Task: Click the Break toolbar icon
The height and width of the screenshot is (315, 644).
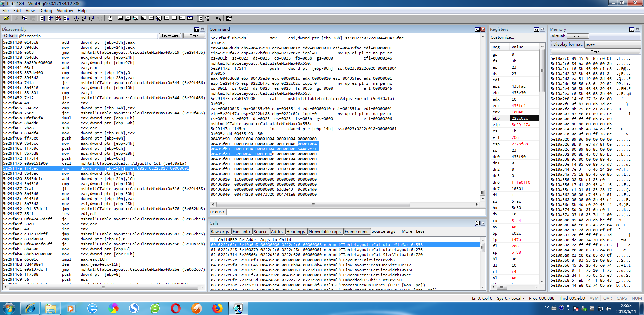Action: point(66,18)
